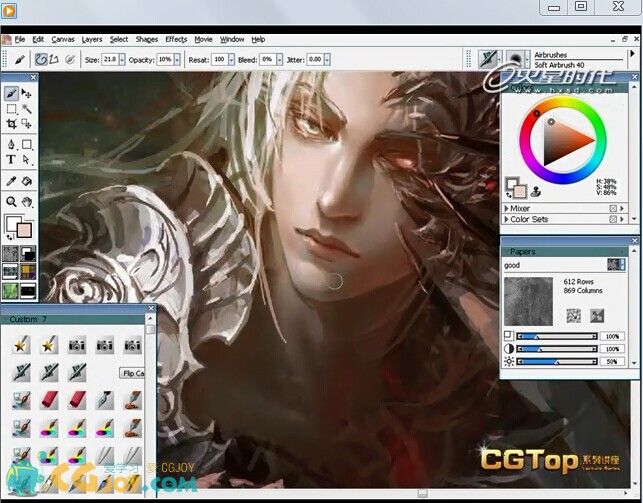This screenshot has width=643, height=503.
Task: Open the Effects menu
Action: (x=176, y=39)
